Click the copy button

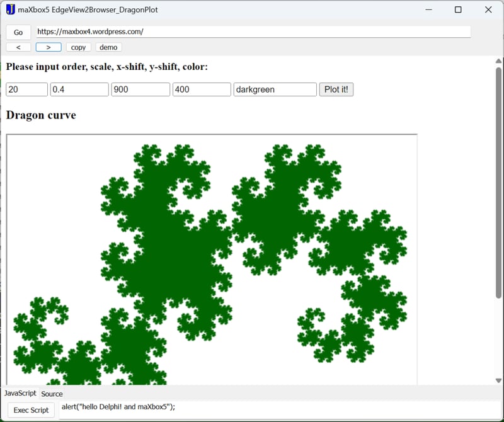(77, 47)
